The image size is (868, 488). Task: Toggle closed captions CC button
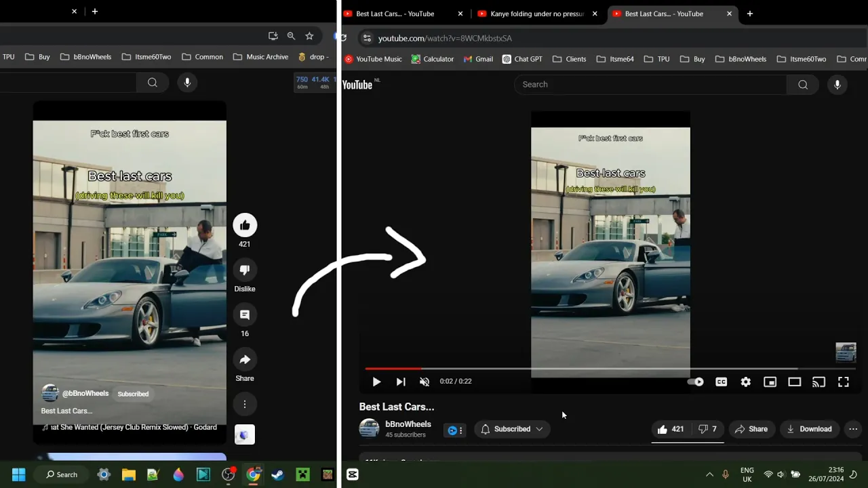722,382
